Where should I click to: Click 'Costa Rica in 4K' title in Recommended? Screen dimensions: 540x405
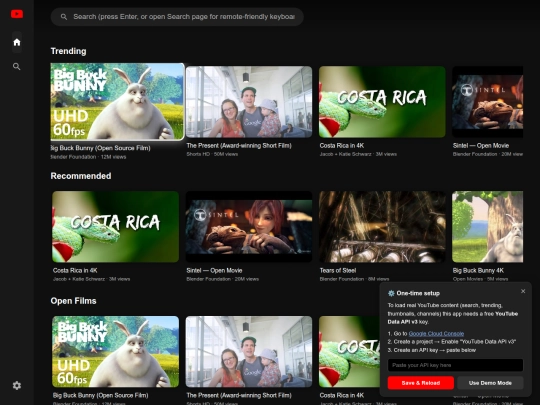point(75,271)
